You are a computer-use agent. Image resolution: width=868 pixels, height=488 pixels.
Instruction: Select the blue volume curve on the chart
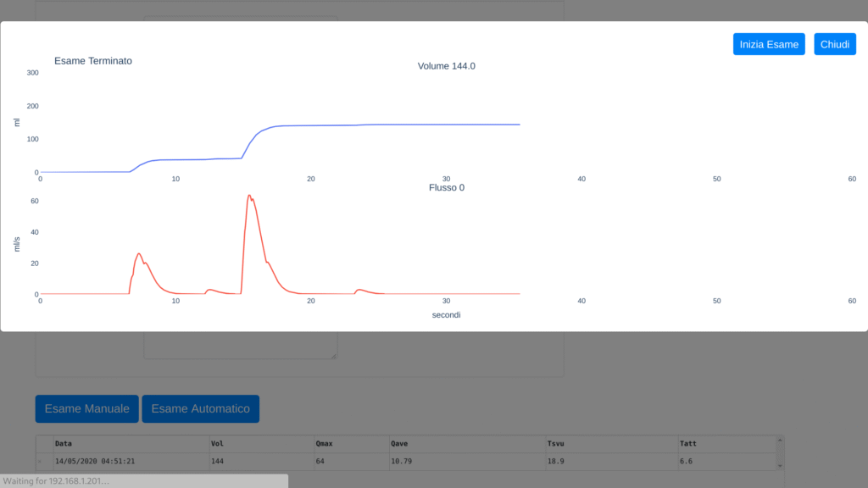(x=381, y=124)
